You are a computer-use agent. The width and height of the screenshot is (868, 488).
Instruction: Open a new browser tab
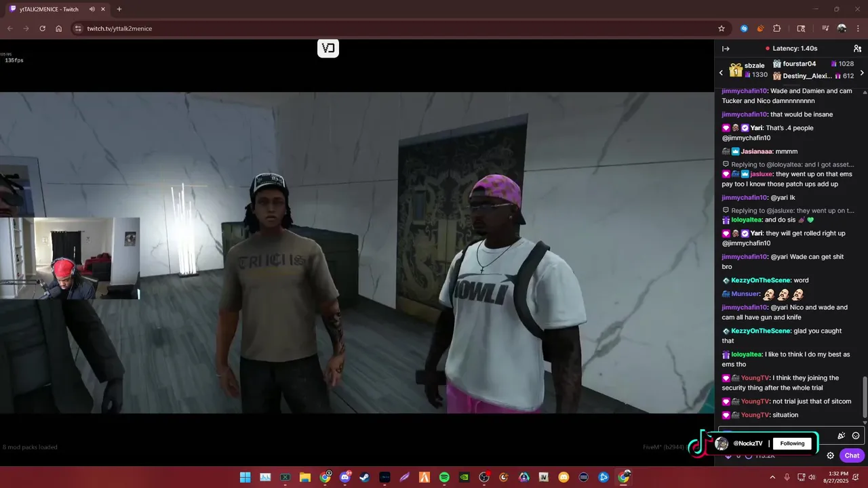[119, 9]
